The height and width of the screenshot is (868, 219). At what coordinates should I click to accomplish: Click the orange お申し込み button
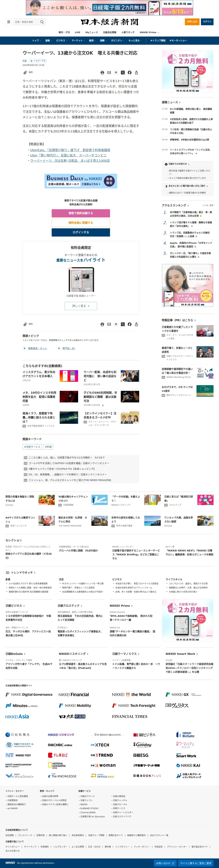[x=192, y=22]
